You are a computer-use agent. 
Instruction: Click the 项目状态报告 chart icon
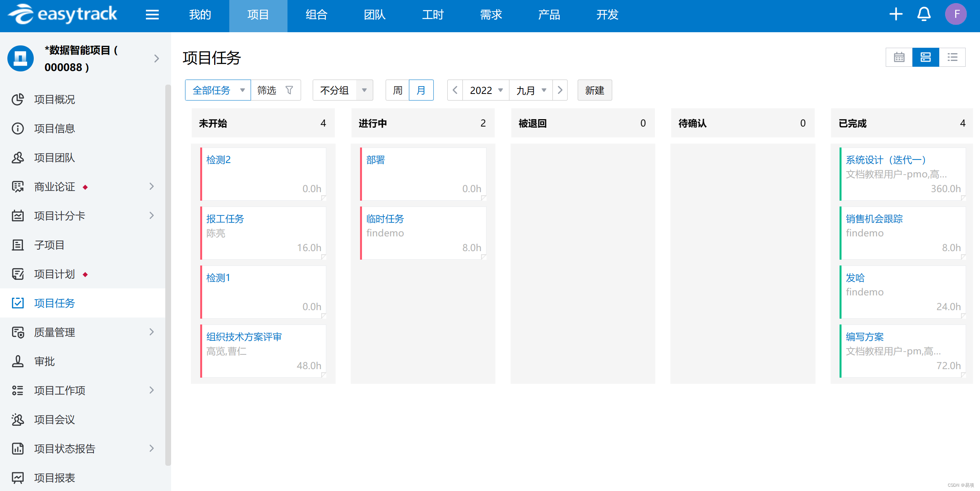click(x=18, y=449)
